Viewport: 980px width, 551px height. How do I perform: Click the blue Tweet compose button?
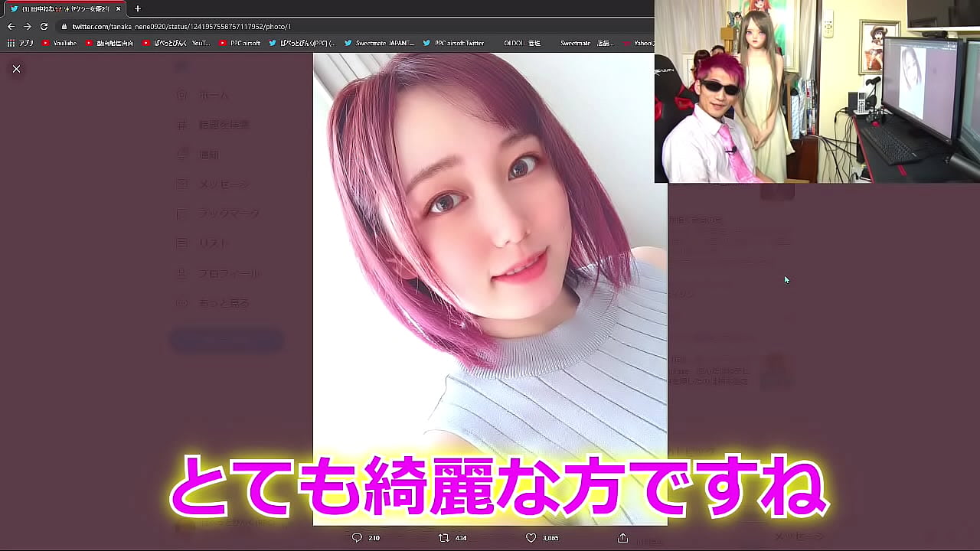coord(226,340)
